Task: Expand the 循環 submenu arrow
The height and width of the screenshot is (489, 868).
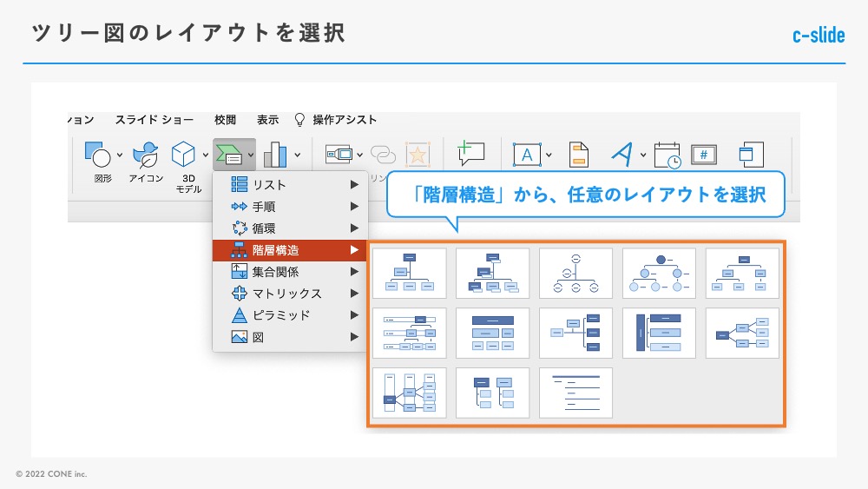Action: click(354, 228)
